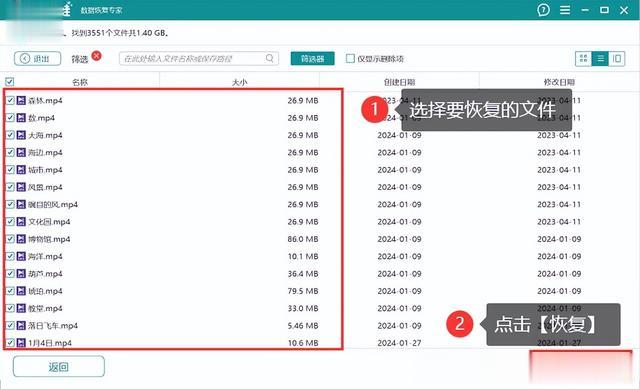
Task: Clear filter with red X badge
Action: coord(96,55)
